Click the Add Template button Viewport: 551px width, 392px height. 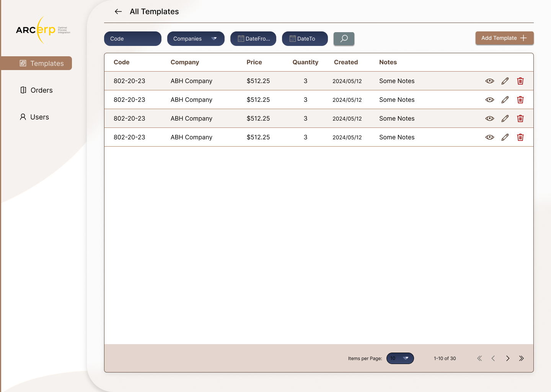coord(505,38)
